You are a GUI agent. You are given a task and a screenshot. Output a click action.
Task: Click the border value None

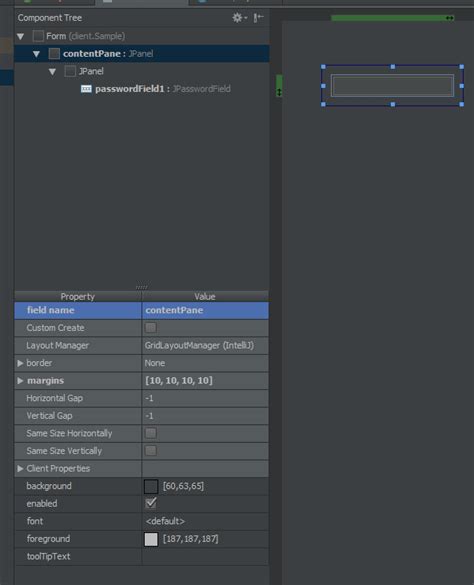155,363
